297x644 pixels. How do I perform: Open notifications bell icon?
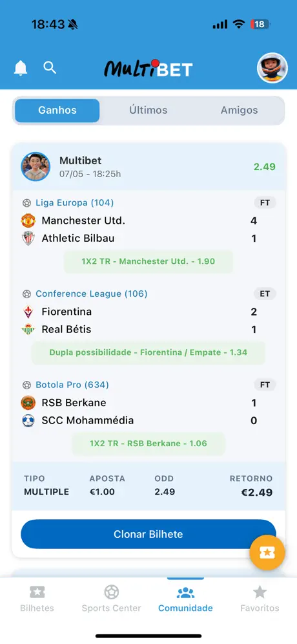click(x=21, y=68)
